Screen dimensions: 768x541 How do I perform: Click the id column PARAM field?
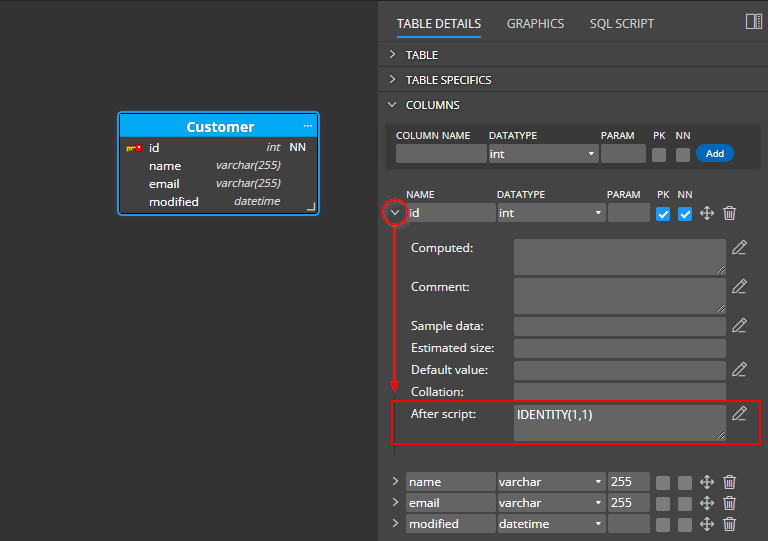pyautogui.click(x=629, y=213)
